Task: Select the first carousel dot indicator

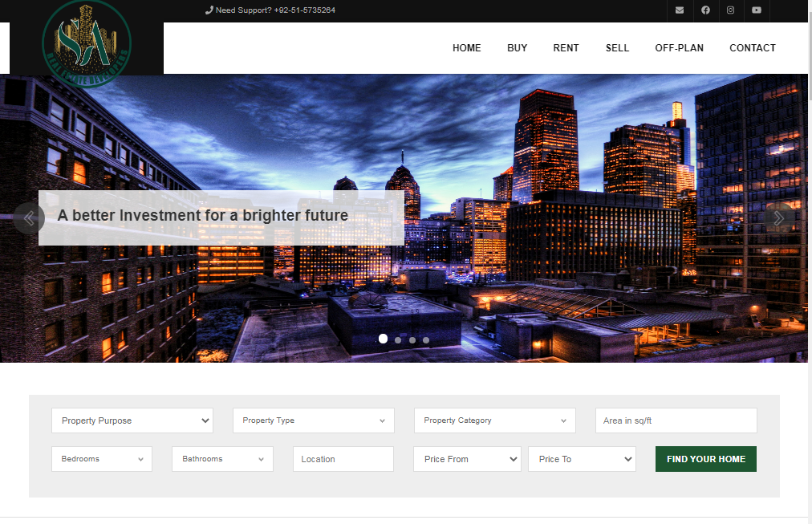Action: click(x=383, y=339)
